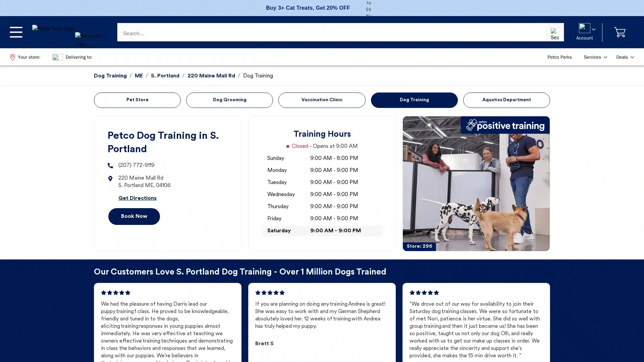
Task: Click the Brett S reviewer name
Action: [264, 344]
